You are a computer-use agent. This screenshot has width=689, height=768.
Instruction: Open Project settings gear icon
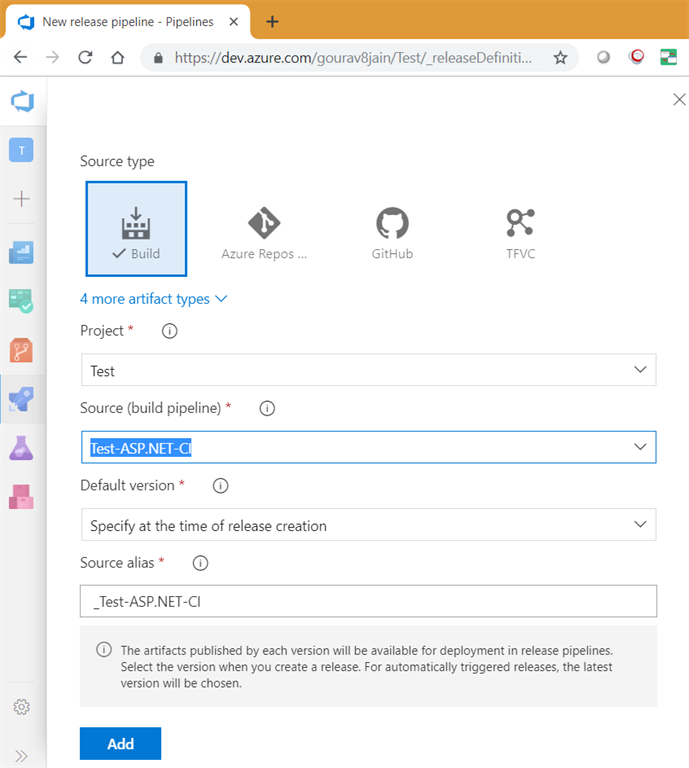tap(22, 707)
